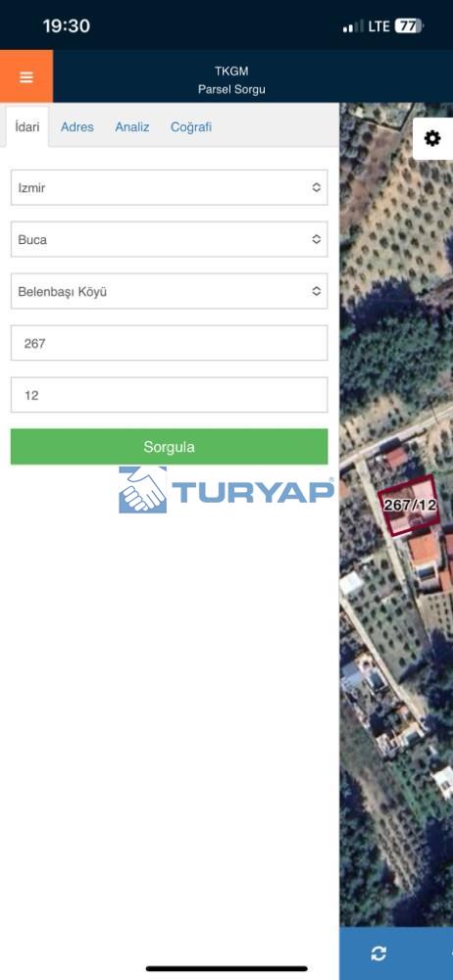The image size is (453, 980).
Task: Tap the 19:30 clock in status bar
Action: (67, 26)
